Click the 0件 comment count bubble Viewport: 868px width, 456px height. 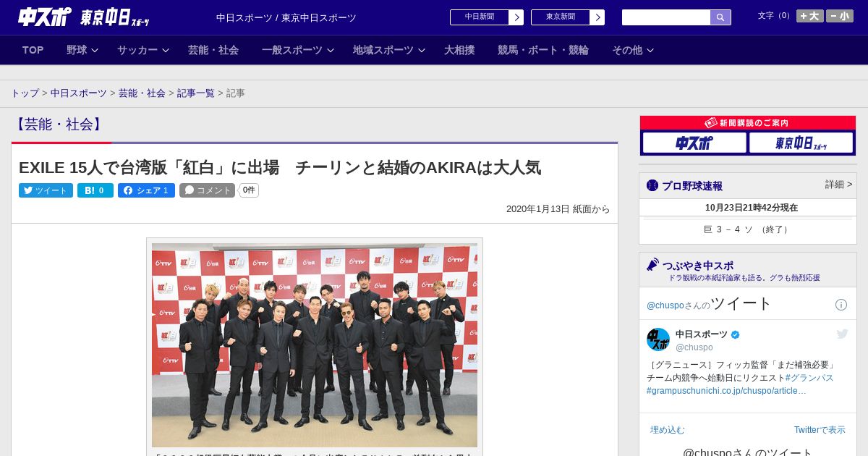(x=249, y=190)
